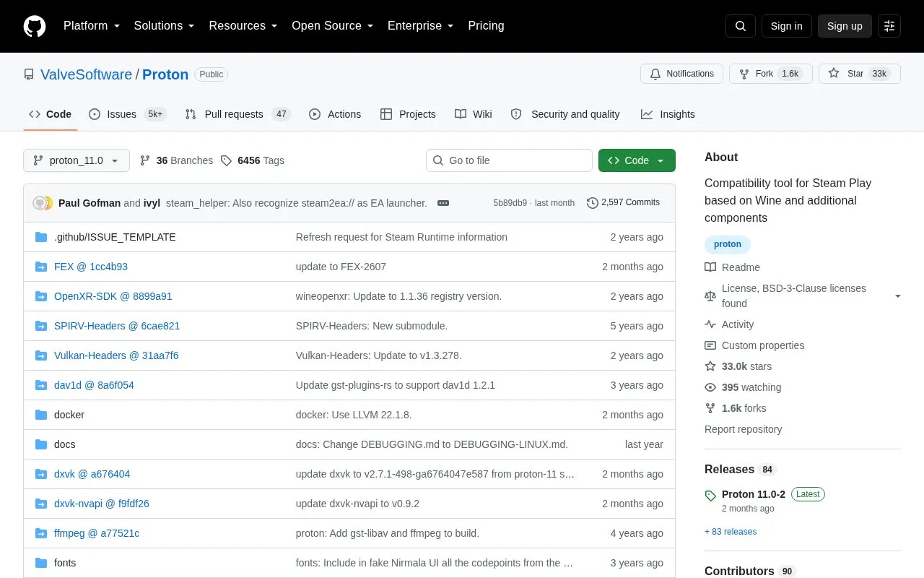This screenshot has width=924, height=578.
Task: Open the FEX @ 1cc4b93 submodule
Action: 91,267
